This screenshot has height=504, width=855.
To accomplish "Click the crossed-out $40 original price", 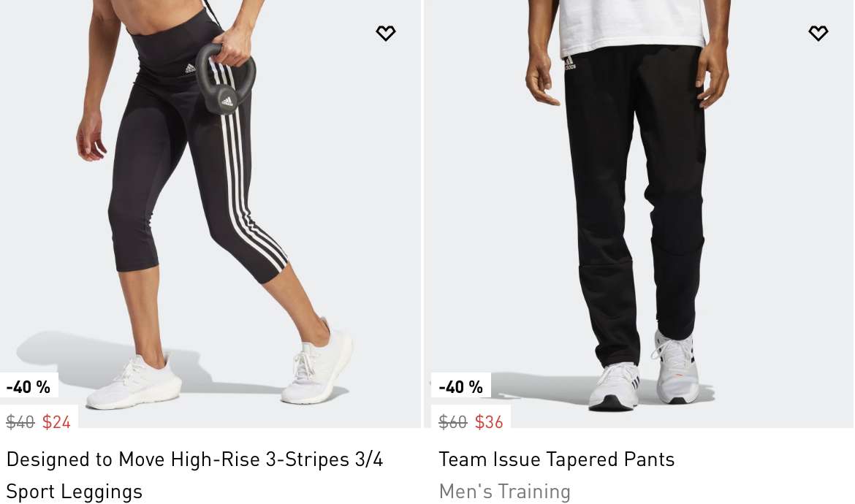I will (x=20, y=421).
